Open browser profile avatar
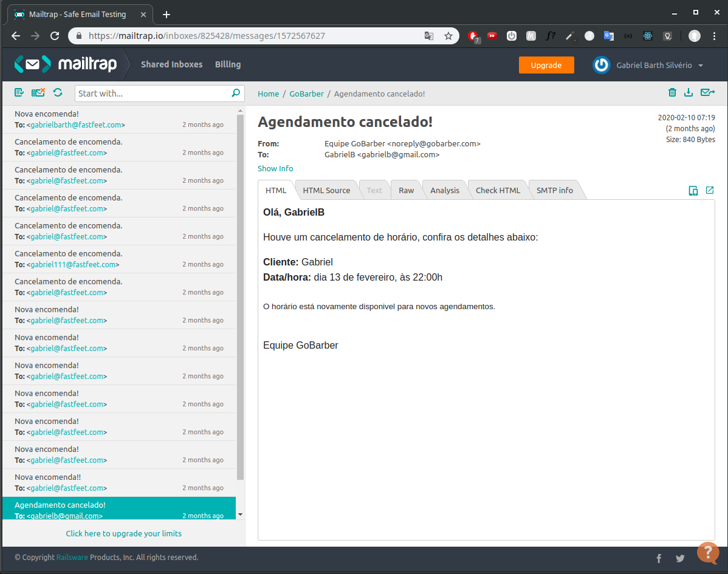Image resolution: width=728 pixels, height=574 pixels. pyautogui.click(x=695, y=36)
